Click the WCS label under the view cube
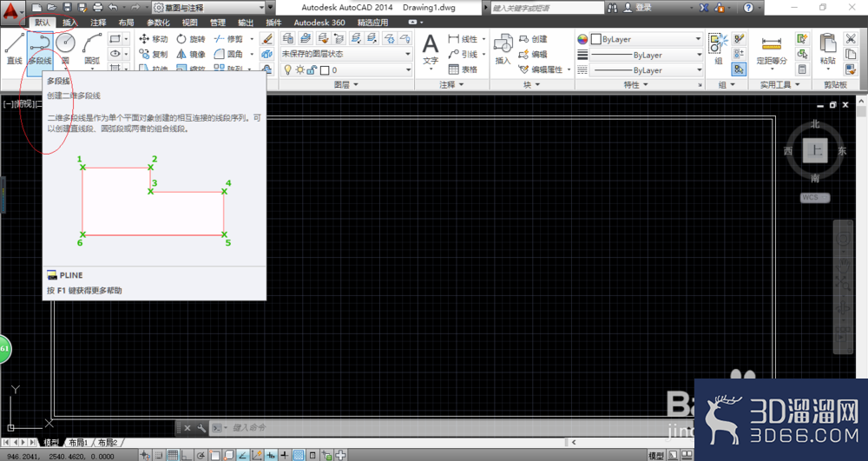The image size is (868, 461). pyautogui.click(x=815, y=198)
